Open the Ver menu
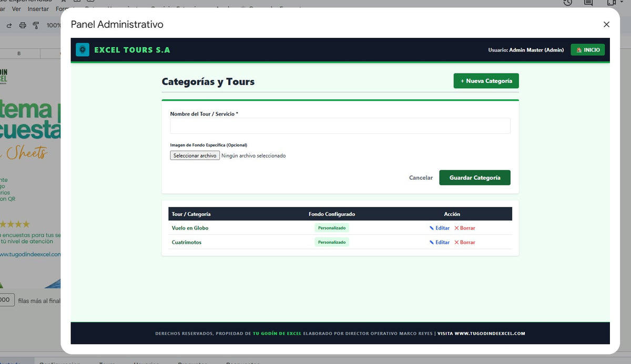Screen dimensions: 631x364 click(16, 9)
